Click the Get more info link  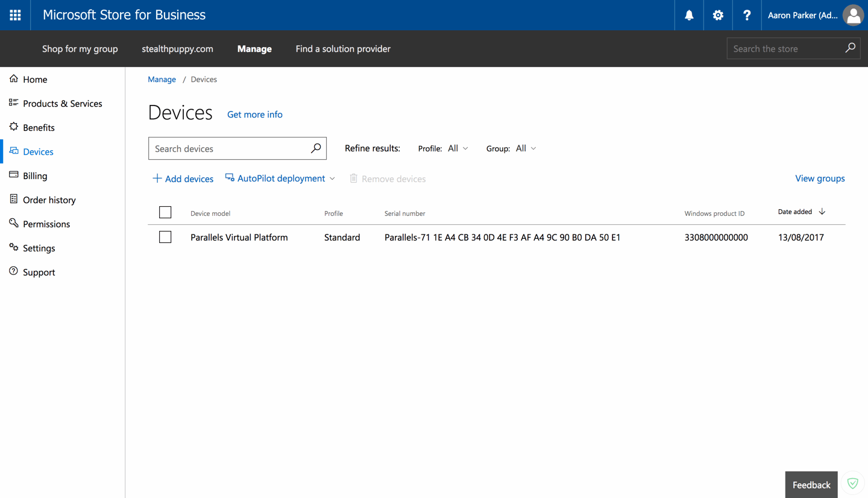(254, 115)
